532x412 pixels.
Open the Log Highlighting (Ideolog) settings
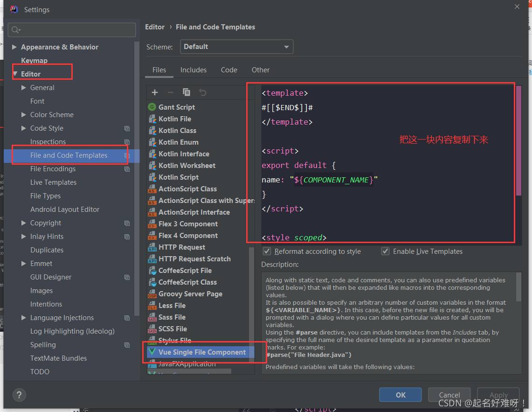point(72,331)
